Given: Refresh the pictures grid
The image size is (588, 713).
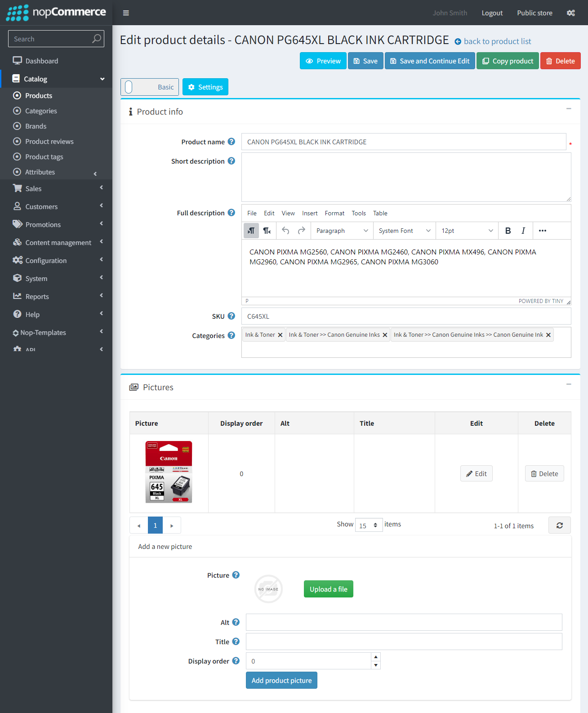Looking at the screenshot, I should pyautogui.click(x=559, y=525).
